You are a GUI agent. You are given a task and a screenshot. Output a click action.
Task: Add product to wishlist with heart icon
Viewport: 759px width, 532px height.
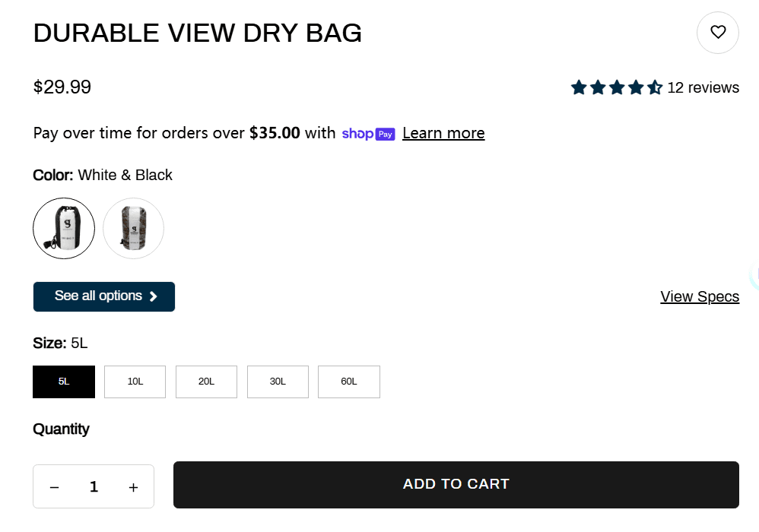tap(717, 33)
